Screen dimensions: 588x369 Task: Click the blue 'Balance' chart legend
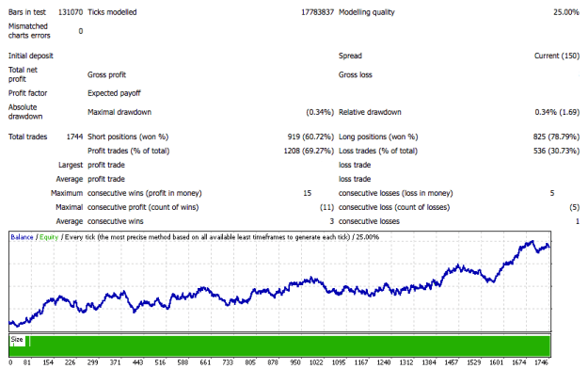click(x=23, y=237)
